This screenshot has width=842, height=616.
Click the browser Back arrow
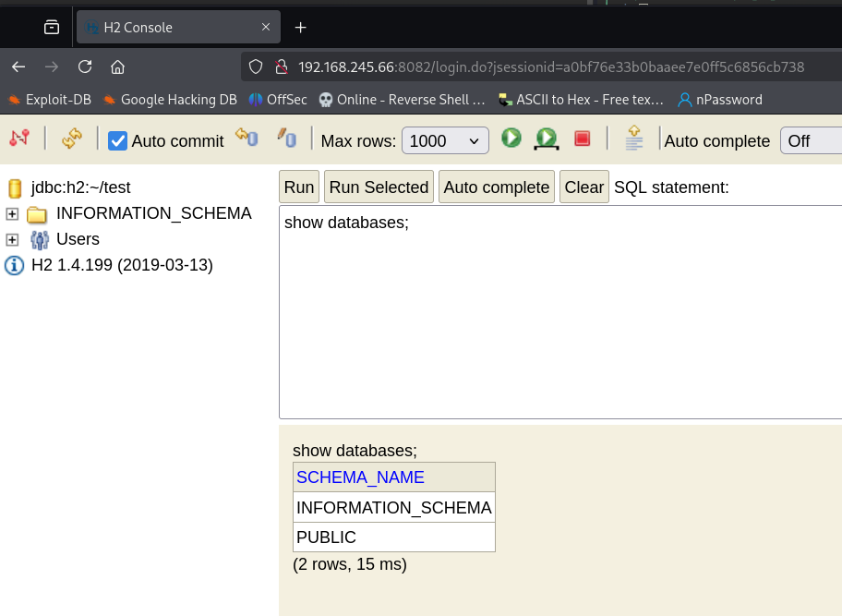[x=18, y=67]
